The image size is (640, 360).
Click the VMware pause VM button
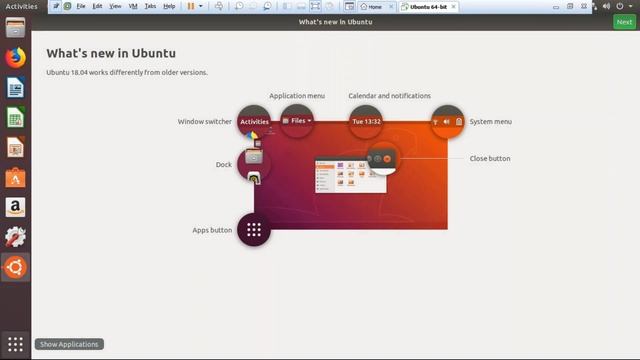(191, 6)
